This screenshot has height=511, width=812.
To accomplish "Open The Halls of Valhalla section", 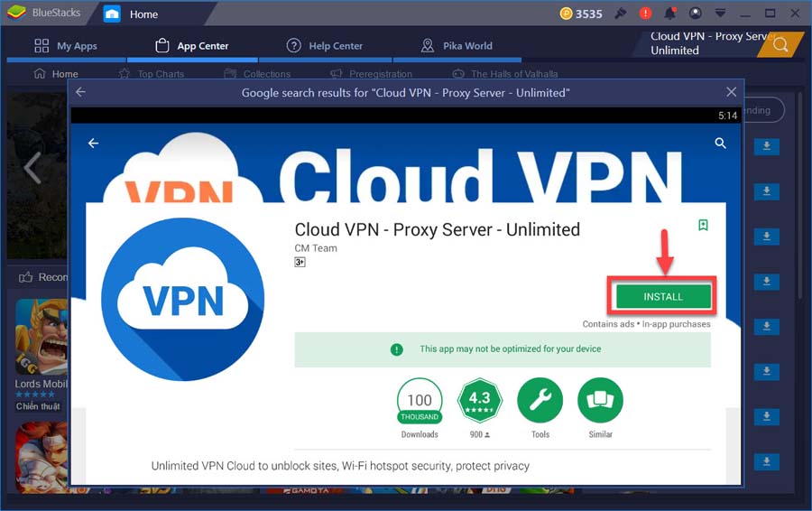I will (x=505, y=74).
